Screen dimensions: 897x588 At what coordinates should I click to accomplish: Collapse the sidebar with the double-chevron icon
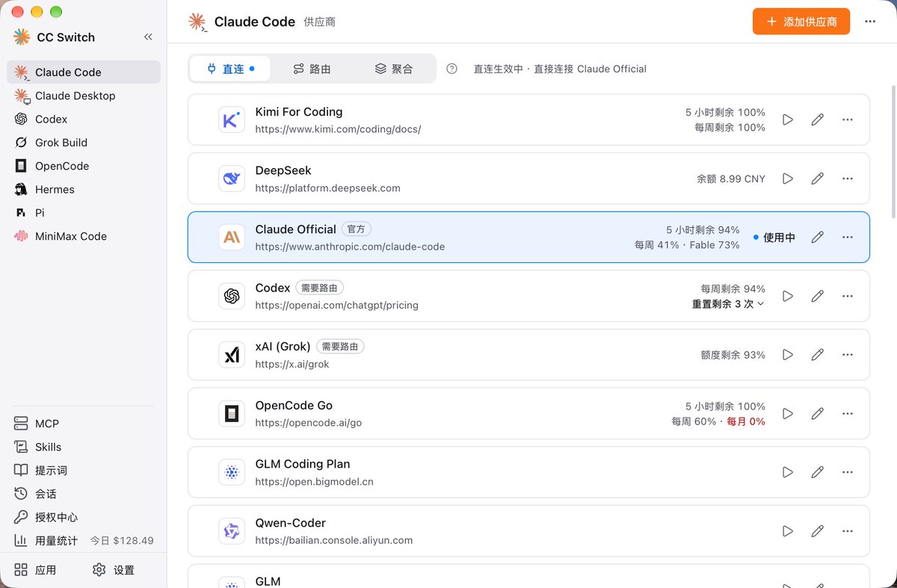click(148, 37)
